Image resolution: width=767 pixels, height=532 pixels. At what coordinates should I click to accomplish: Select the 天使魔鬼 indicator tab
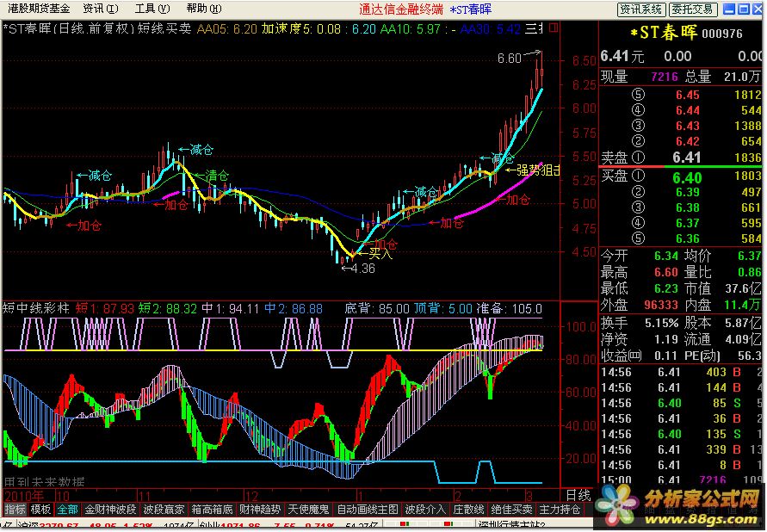click(308, 510)
